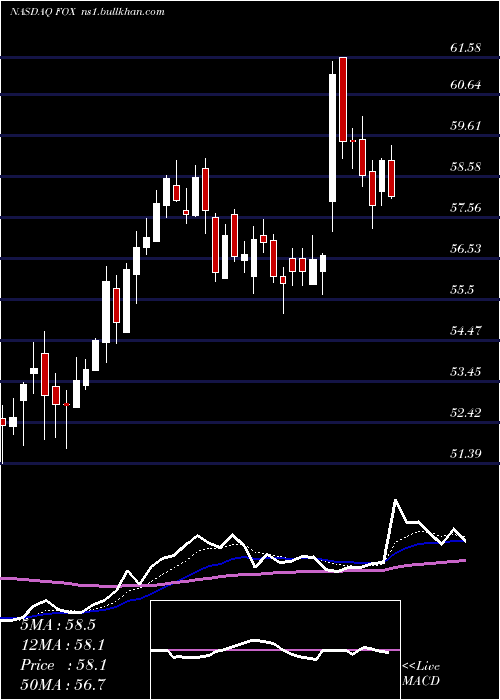This screenshot has height=700, width=500.
Task: Click the 55.5 price axis label
Action: [x=462, y=289]
